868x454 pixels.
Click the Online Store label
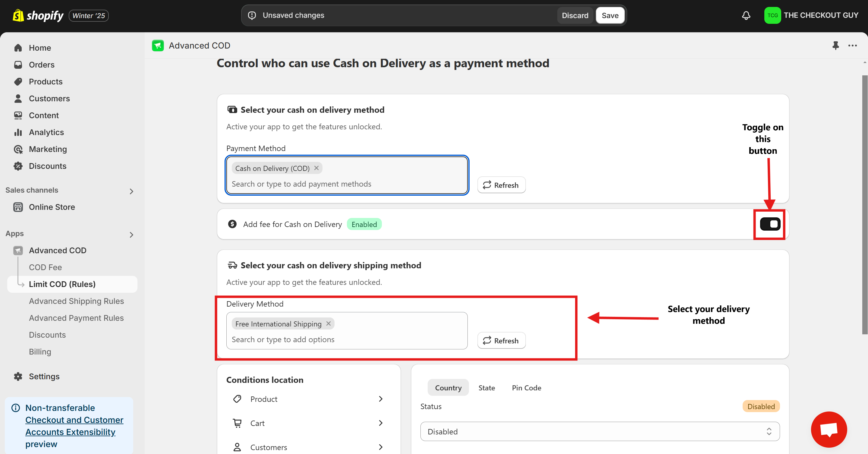(52, 207)
